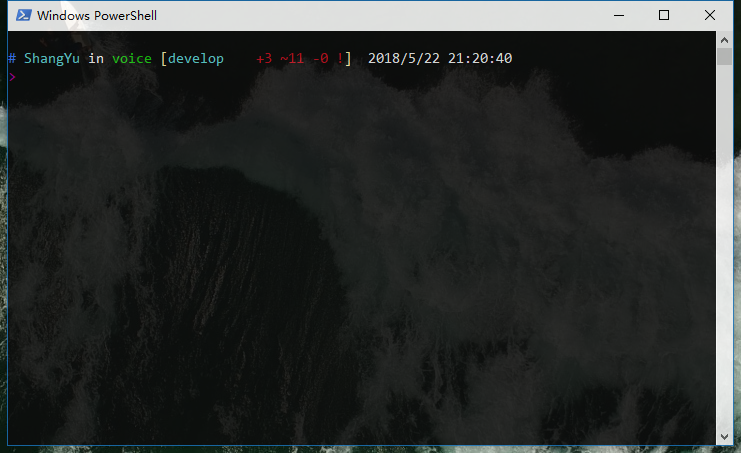Click the "-0" deleted files count
The height and width of the screenshot is (453, 741).
pos(320,59)
